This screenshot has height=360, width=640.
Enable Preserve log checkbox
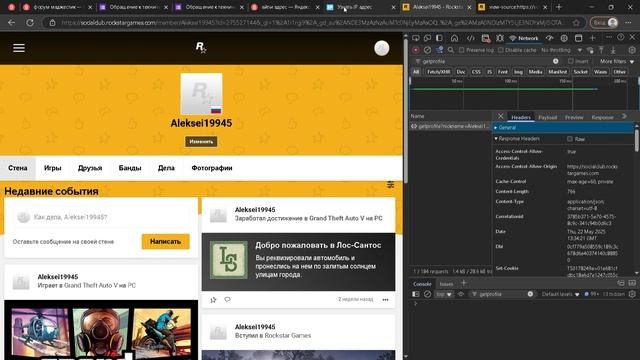click(461, 50)
